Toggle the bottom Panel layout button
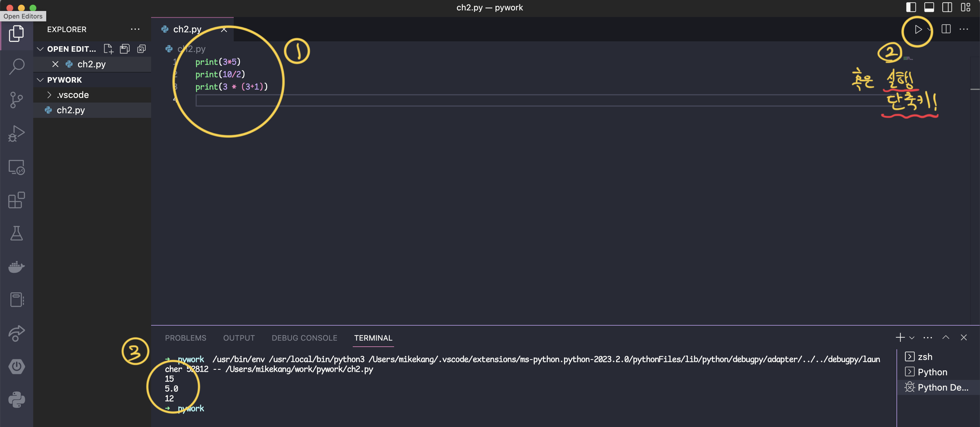The width and height of the screenshot is (980, 427). click(x=929, y=7)
